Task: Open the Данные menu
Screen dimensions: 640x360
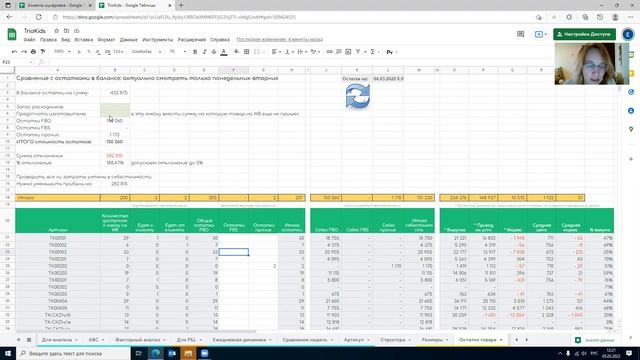Action: pyautogui.click(x=129, y=40)
